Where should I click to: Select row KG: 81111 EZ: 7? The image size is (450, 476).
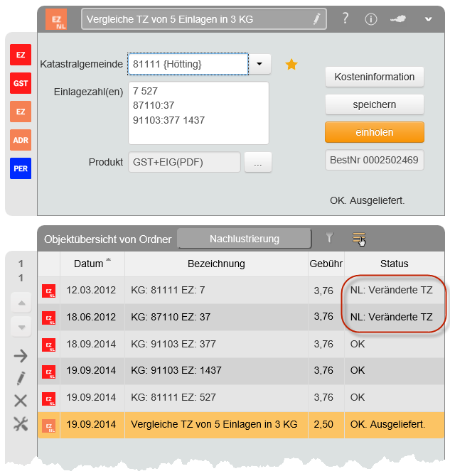(241, 290)
